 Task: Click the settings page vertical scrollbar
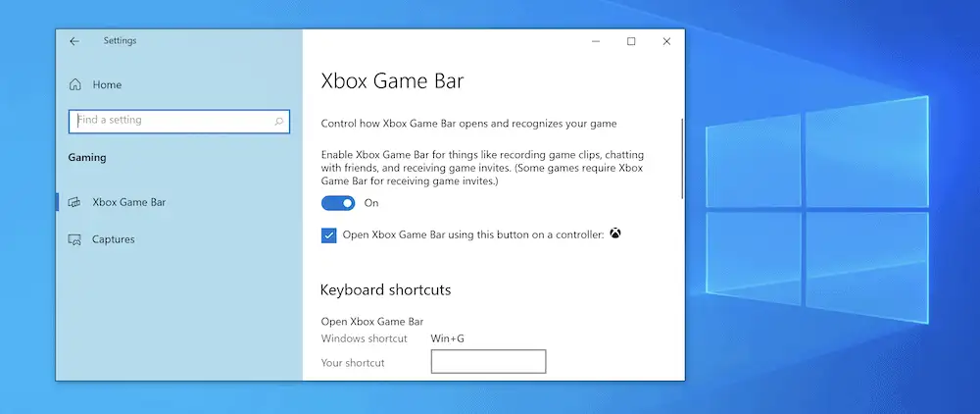point(682,159)
